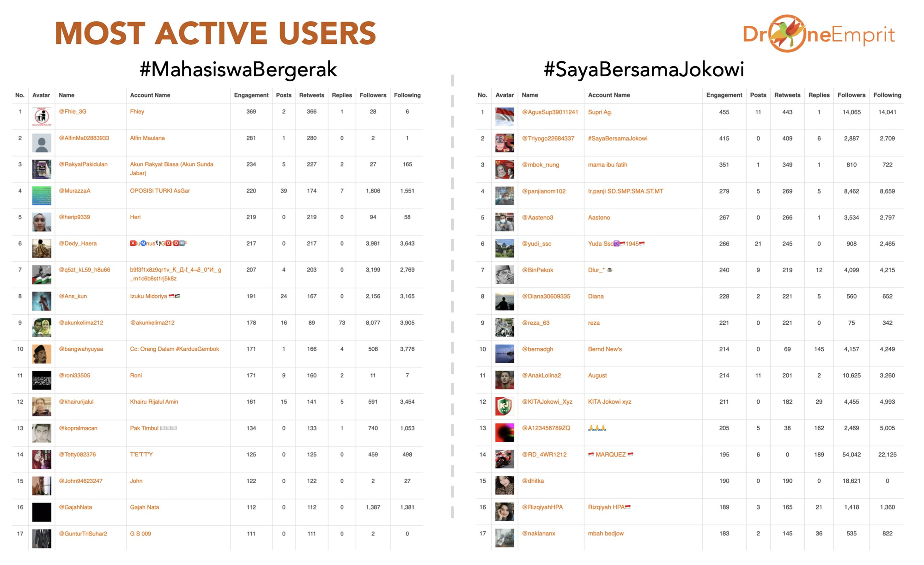Open the @akunkelima212 handle link
This screenshot has width=924, height=565.
81,323
